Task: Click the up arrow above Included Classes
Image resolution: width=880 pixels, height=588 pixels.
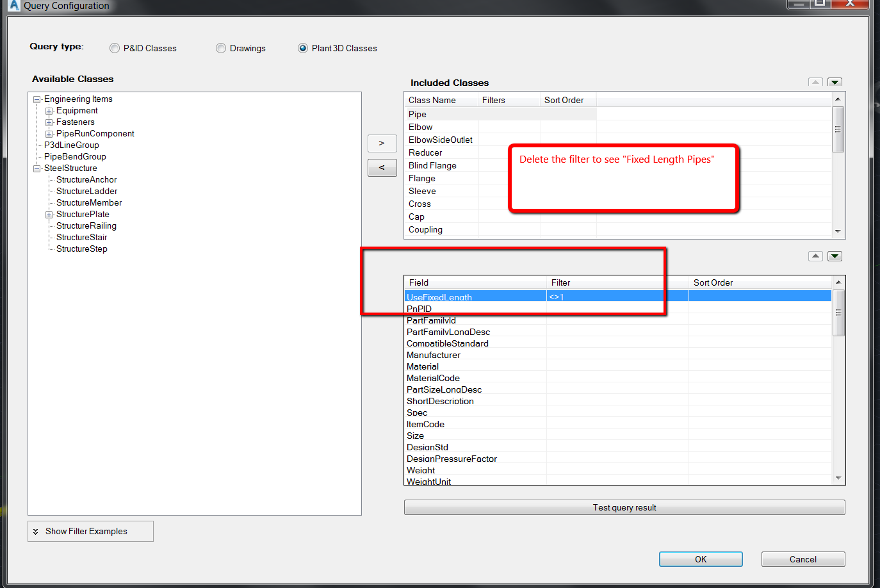Action: coord(815,82)
